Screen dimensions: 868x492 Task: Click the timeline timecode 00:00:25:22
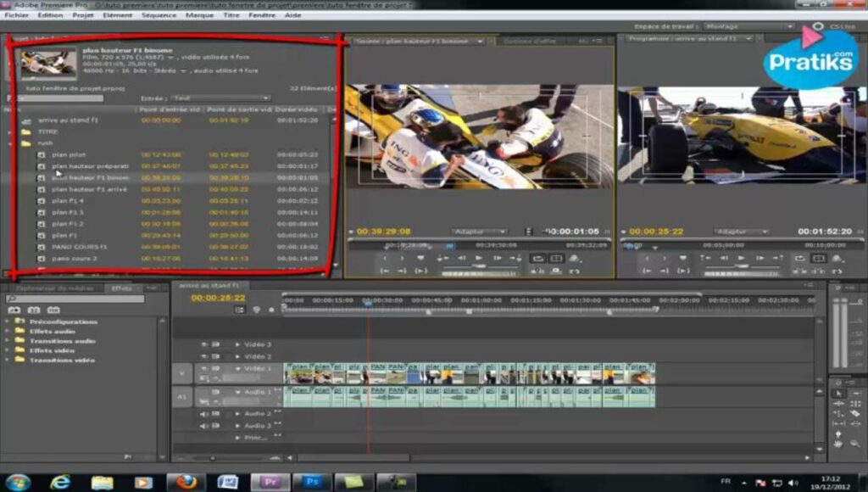click(x=218, y=298)
